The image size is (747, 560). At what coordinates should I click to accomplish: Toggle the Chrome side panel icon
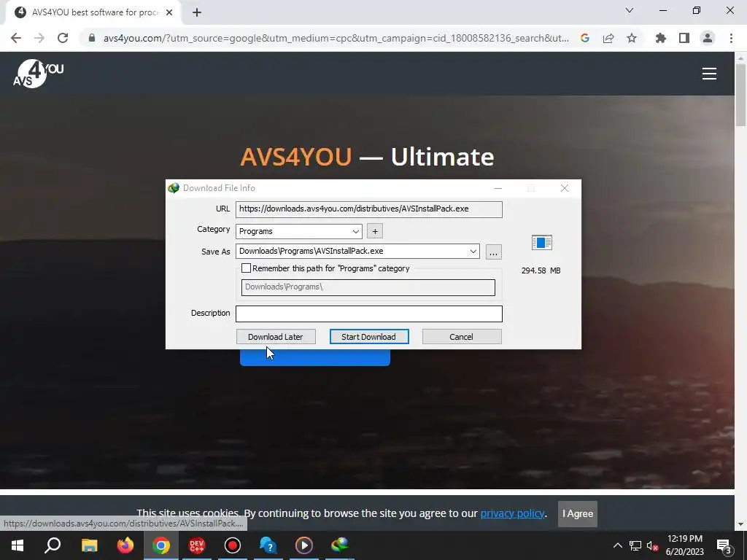pyautogui.click(x=684, y=38)
